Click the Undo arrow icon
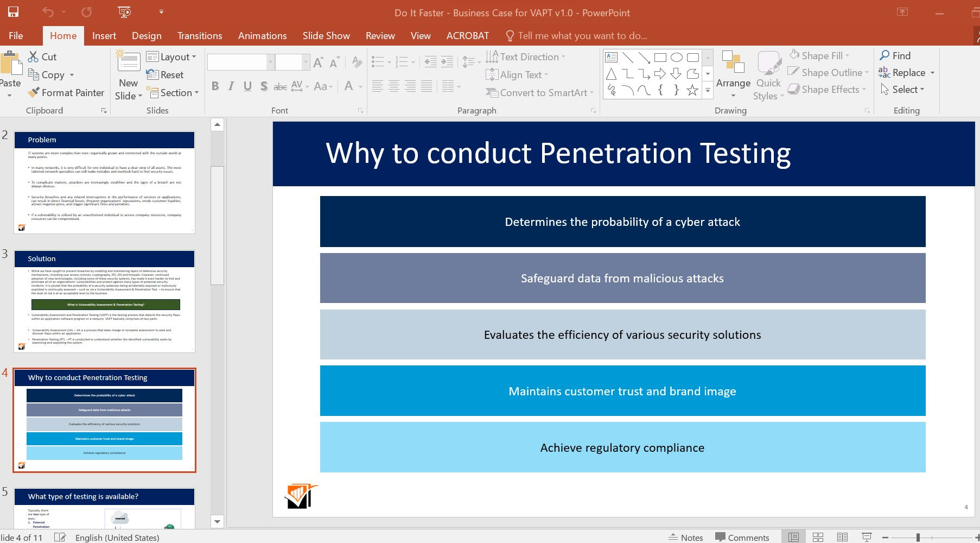 [48, 12]
